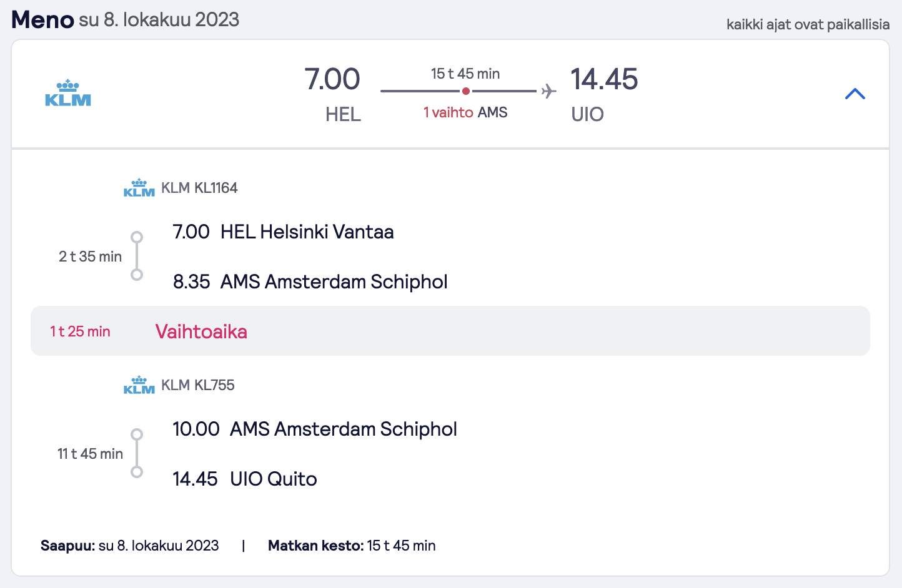Image resolution: width=902 pixels, height=588 pixels.
Task: Click HEL Helsinki Vantaa airport text
Action: (x=307, y=232)
